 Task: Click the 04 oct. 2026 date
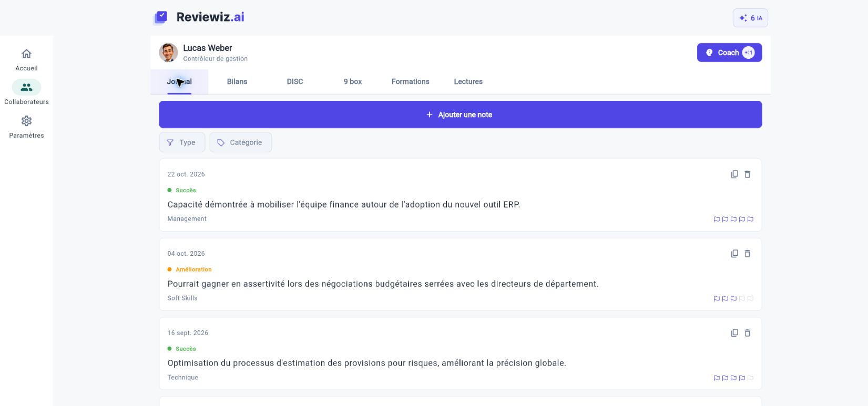(186, 254)
